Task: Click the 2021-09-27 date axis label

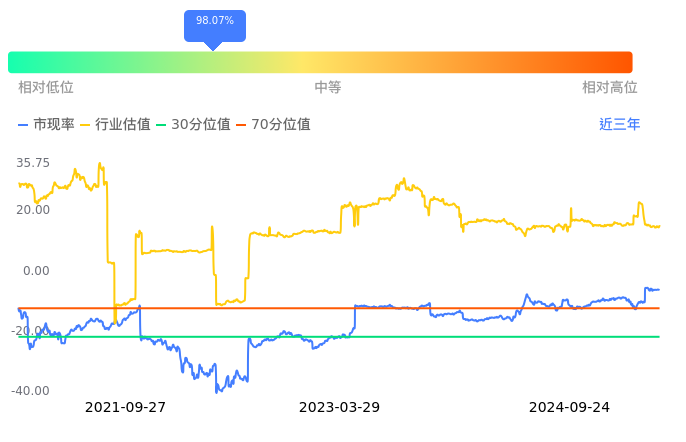Action: tap(125, 408)
